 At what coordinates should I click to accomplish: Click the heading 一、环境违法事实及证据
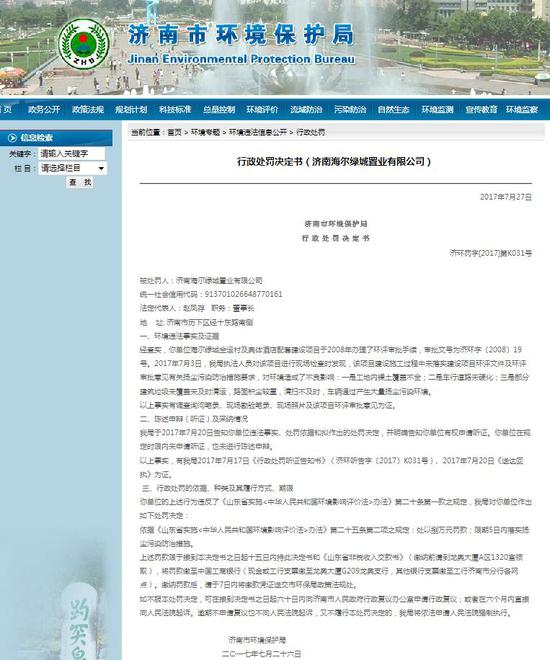coord(179,336)
